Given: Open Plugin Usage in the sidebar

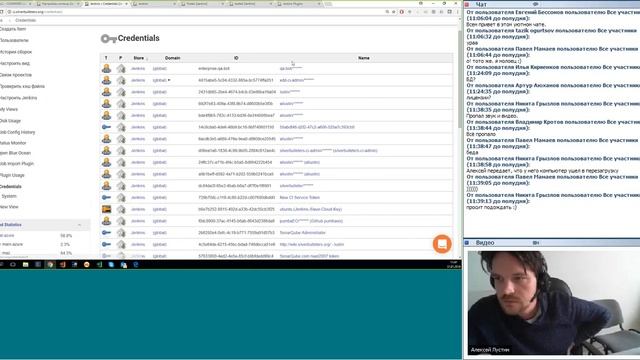Looking at the screenshot, I should (x=12, y=175).
